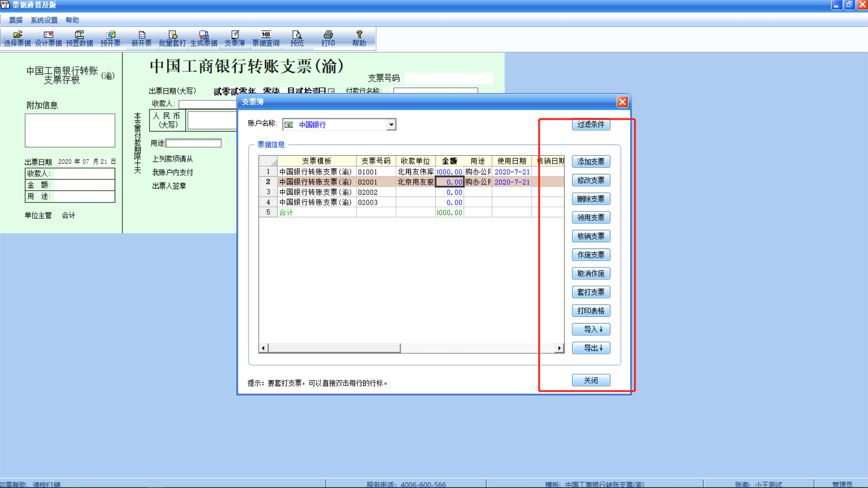Open the 导入 dropdown button
The height and width of the screenshot is (488, 868).
pos(591,329)
